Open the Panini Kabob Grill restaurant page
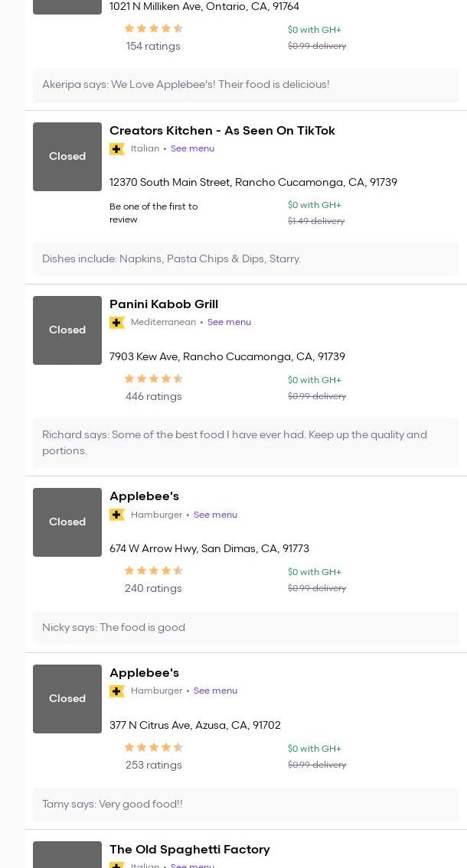 (x=164, y=304)
